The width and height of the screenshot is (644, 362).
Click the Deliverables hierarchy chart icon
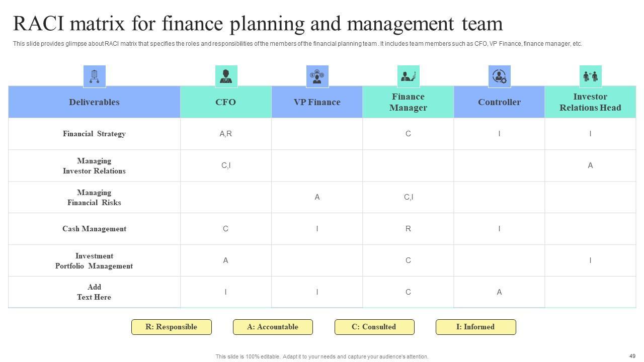click(x=94, y=76)
